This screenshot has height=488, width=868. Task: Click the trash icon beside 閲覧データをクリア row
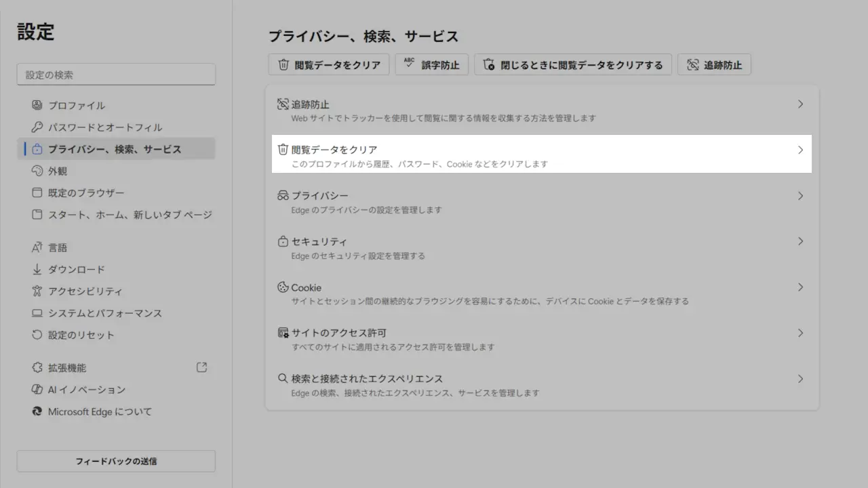(283, 150)
